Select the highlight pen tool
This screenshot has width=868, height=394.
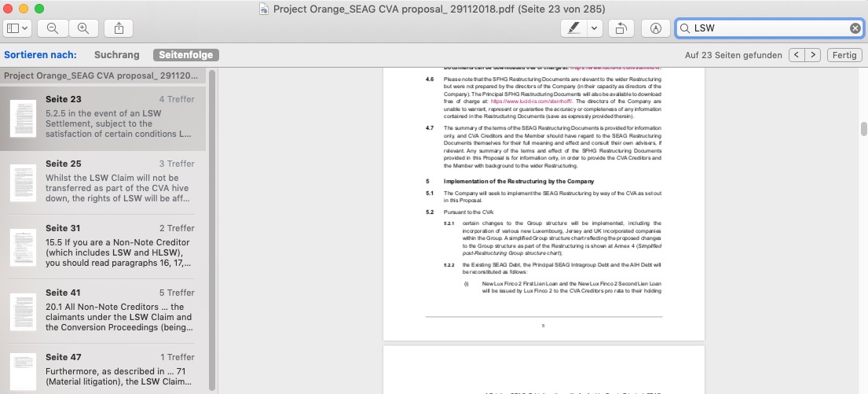[574, 28]
